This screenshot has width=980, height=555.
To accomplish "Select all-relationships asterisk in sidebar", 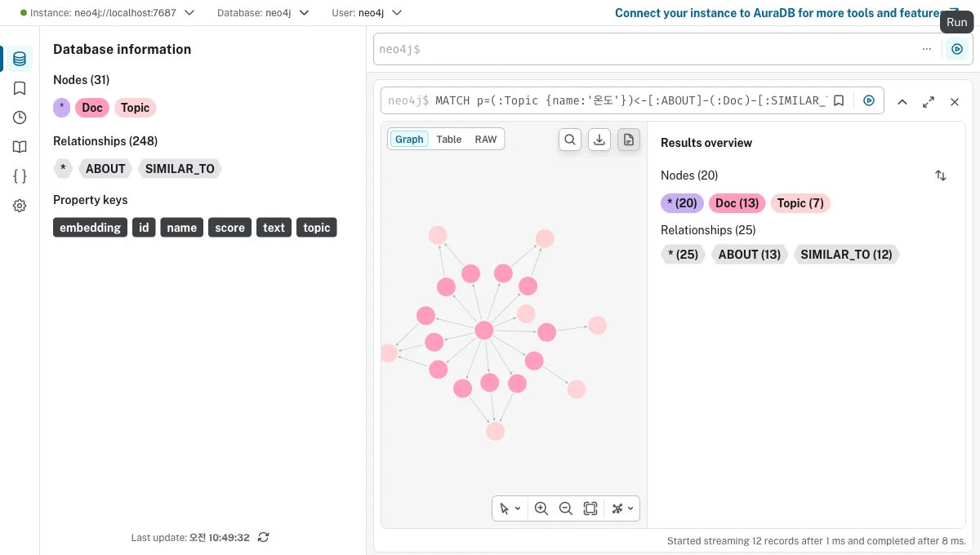I will (x=63, y=169).
